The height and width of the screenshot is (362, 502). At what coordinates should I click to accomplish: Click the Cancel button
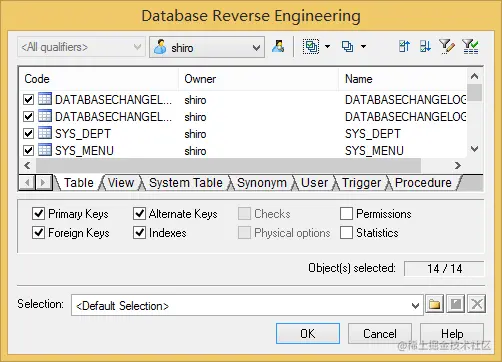380,333
